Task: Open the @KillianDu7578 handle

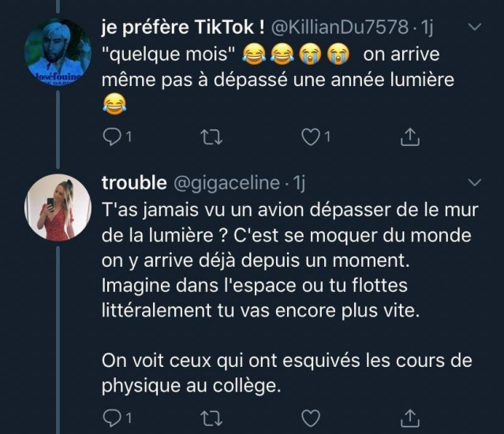Action: coord(340,27)
